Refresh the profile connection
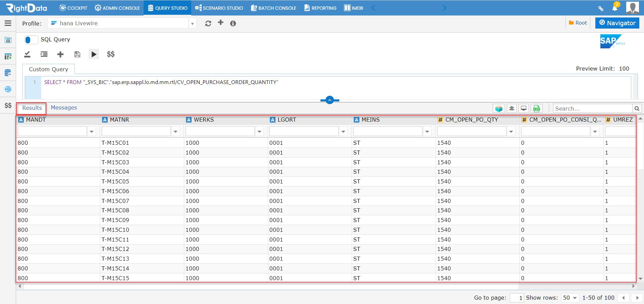 208,23
